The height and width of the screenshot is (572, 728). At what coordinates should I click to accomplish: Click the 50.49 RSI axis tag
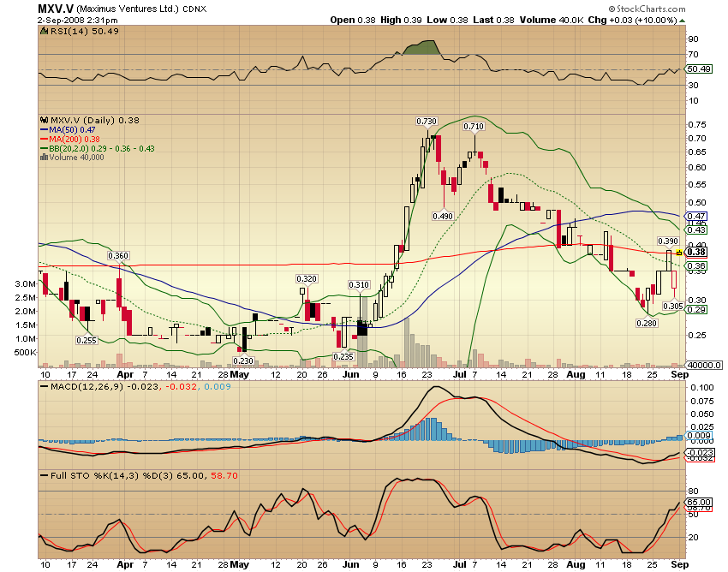click(x=699, y=69)
